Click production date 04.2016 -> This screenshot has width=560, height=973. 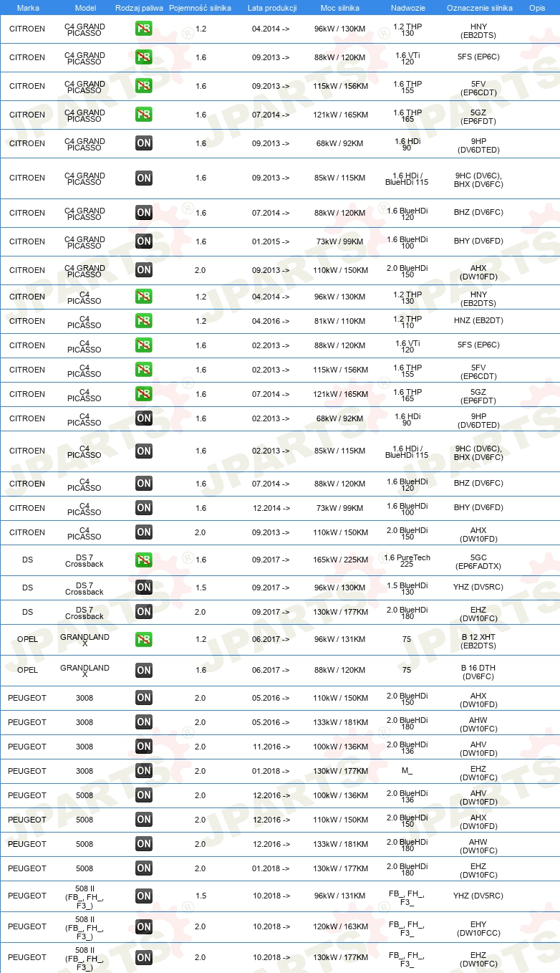tap(271, 321)
